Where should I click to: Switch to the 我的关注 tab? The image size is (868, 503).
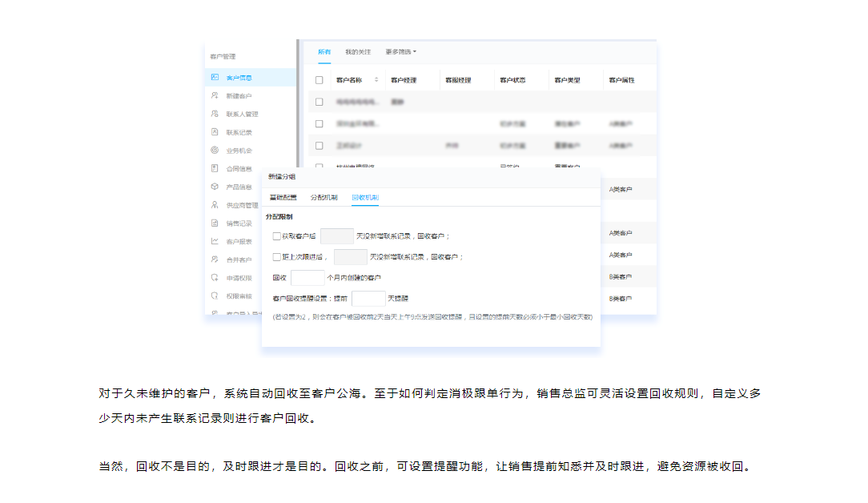point(358,52)
